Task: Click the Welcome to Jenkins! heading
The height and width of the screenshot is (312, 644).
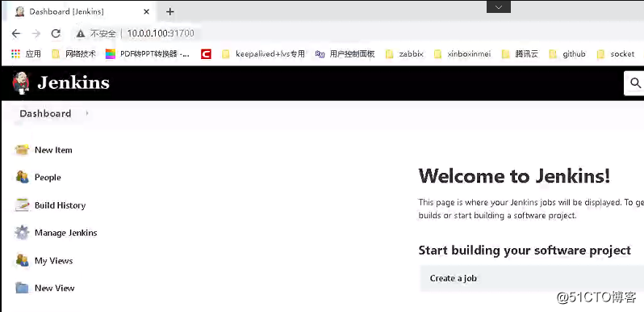Action: 514,176
